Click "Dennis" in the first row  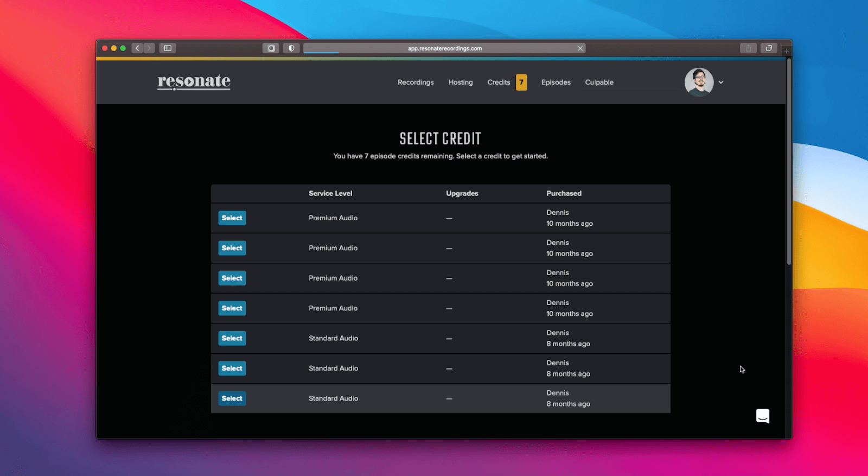coord(558,213)
